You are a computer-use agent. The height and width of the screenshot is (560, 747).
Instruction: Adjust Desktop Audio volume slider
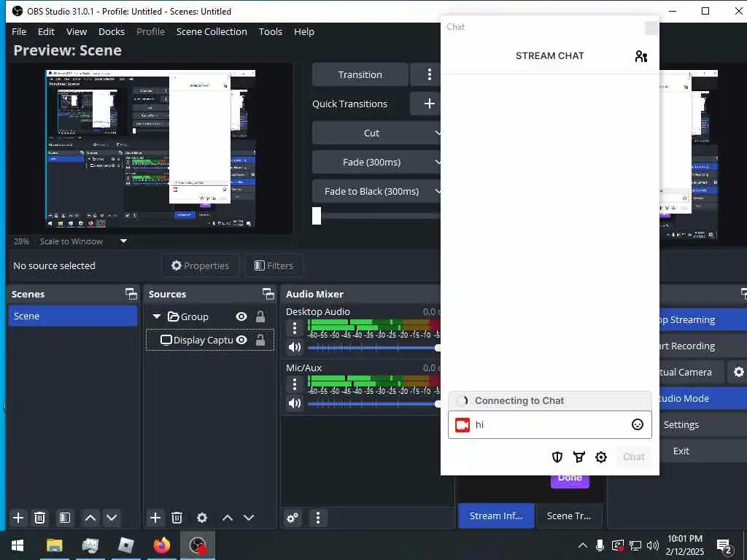click(x=374, y=348)
